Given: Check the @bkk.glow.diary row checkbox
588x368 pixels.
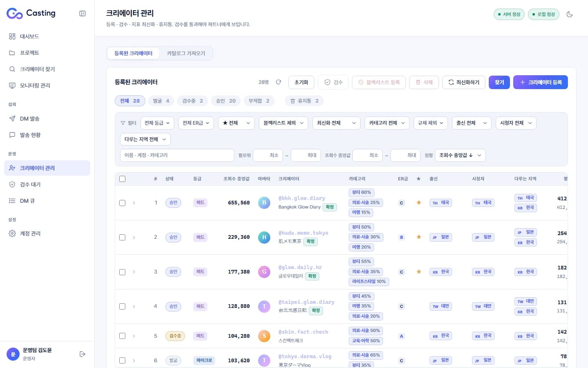Looking at the screenshot, I should pyautogui.click(x=122, y=203).
